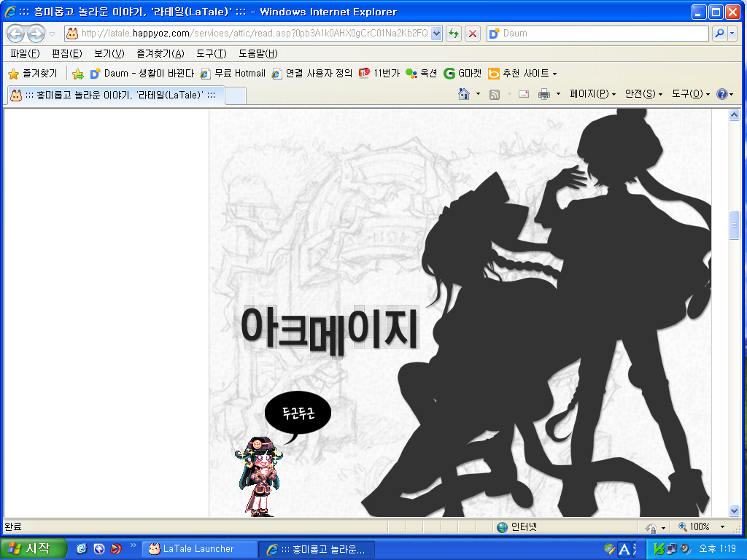The image size is (747, 560).
Task: Click the add to favorites bar icon
Action: 77,74
